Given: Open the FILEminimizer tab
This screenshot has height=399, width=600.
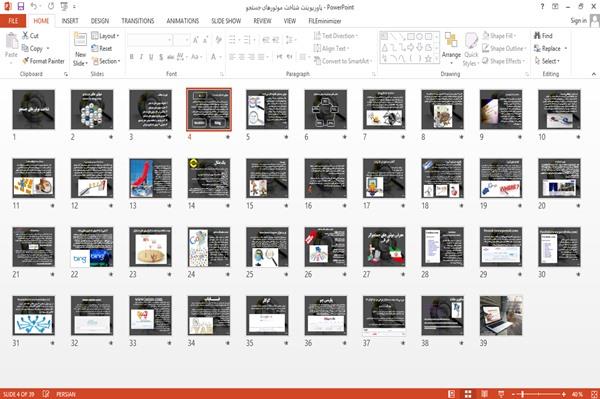Looking at the screenshot, I should [324, 21].
